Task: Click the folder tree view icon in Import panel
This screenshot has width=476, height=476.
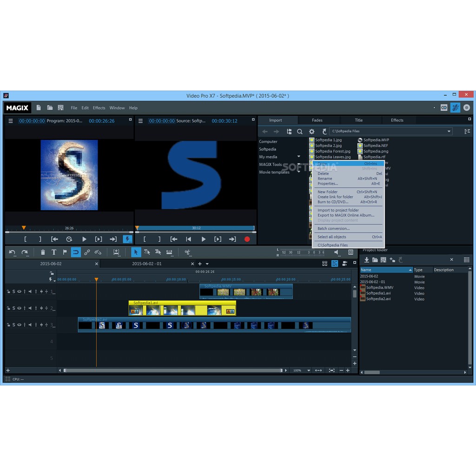Action: point(289,132)
